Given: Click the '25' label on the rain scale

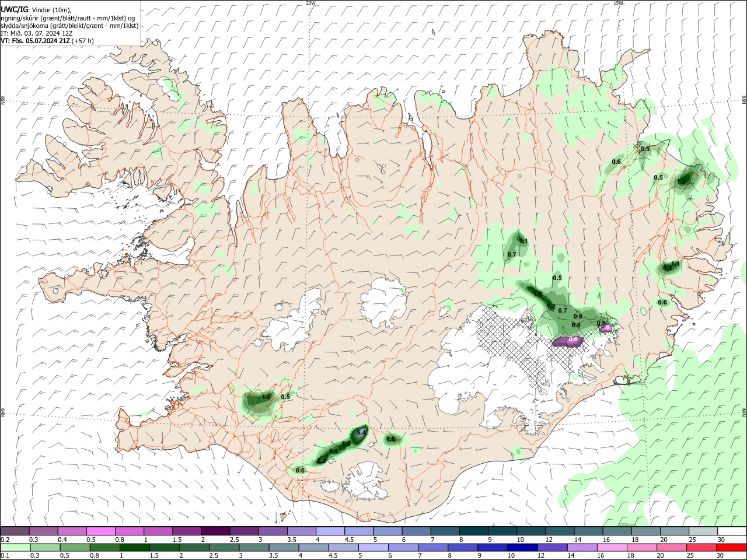Looking at the screenshot, I should click(692, 556).
